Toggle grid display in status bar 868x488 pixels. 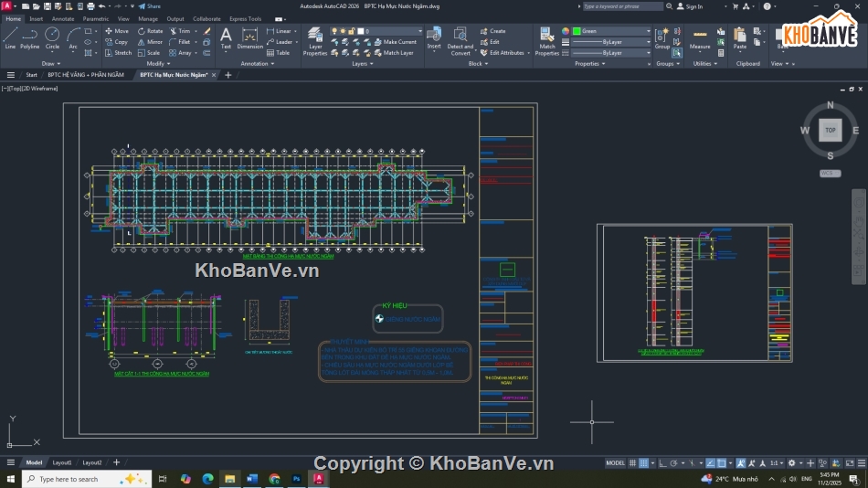tap(632, 463)
